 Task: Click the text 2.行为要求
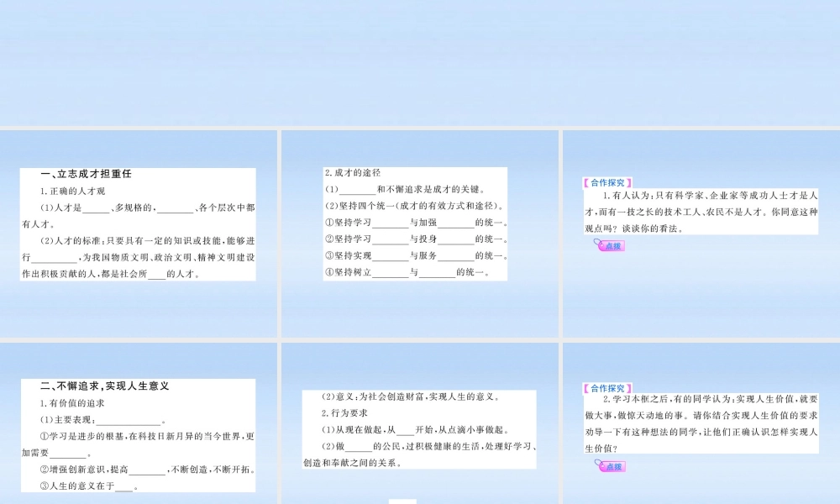pos(344,413)
